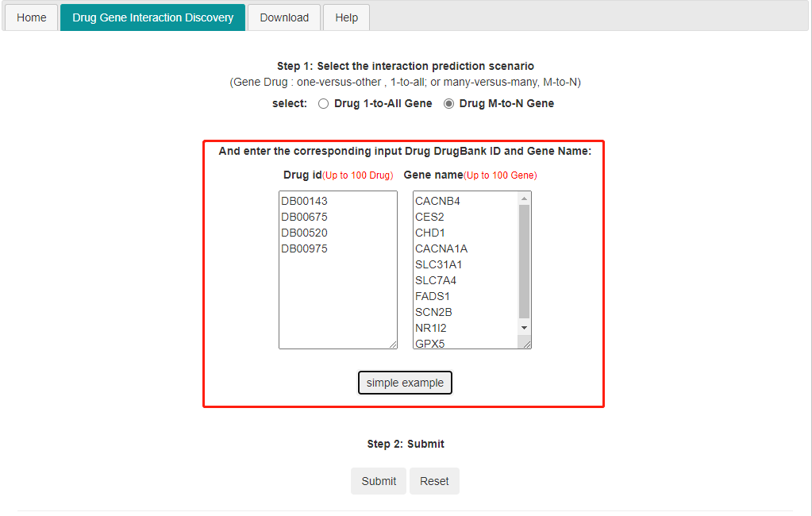The image size is (812, 516).
Task: Click the 'Up to 100 Gene' note
Action: pyautogui.click(x=500, y=175)
